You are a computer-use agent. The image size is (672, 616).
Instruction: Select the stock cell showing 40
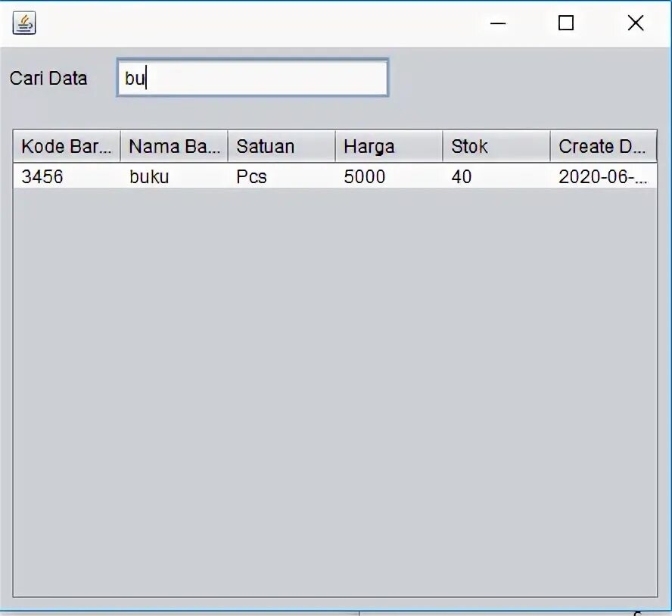(x=496, y=176)
